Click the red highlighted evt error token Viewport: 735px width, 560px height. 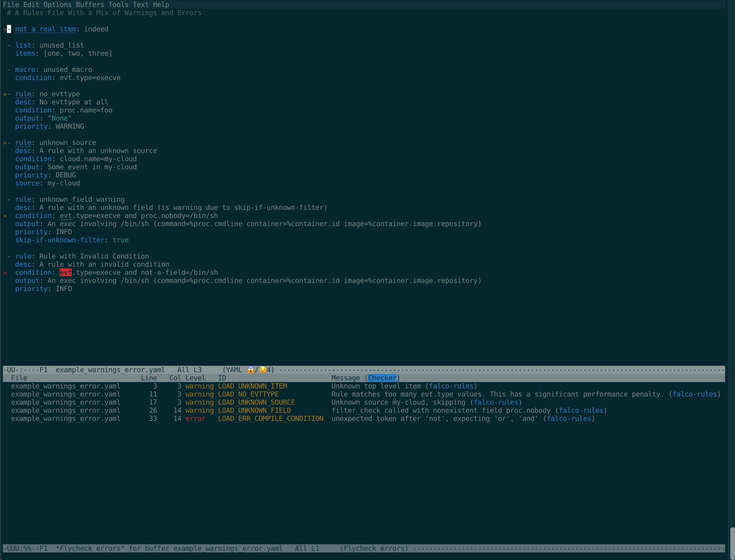[x=66, y=273]
